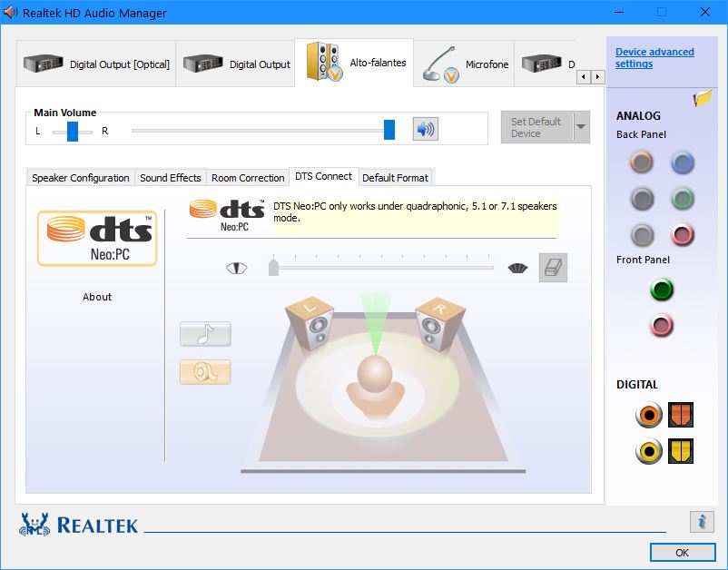The width and height of the screenshot is (728, 570).
Task: Open connector settings folder icon
Action: pos(703,97)
